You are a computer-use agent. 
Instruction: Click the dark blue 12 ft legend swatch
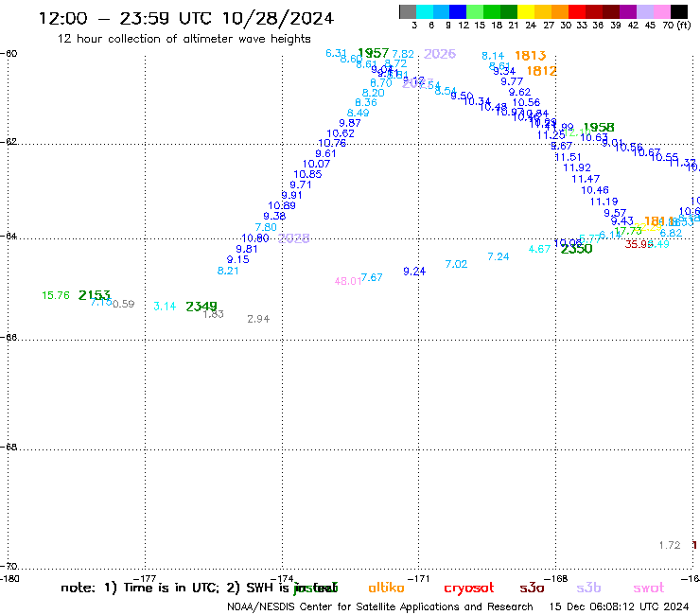pos(458,11)
